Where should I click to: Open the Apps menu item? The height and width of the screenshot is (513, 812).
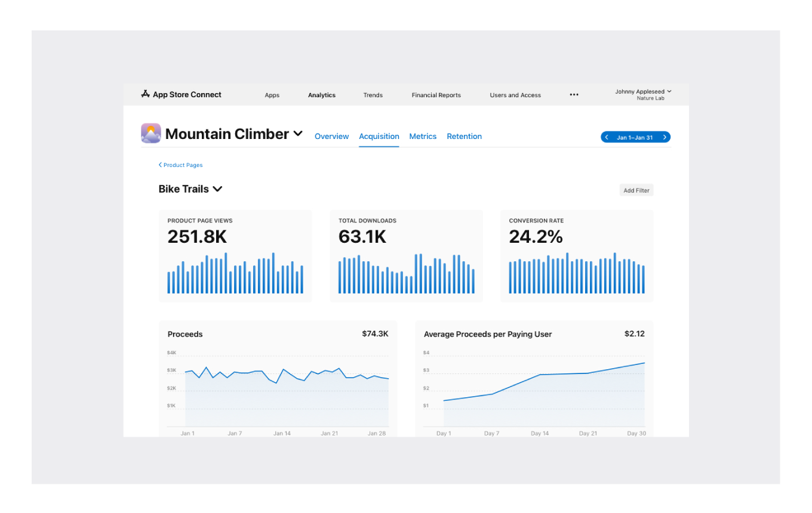pos(272,95)
